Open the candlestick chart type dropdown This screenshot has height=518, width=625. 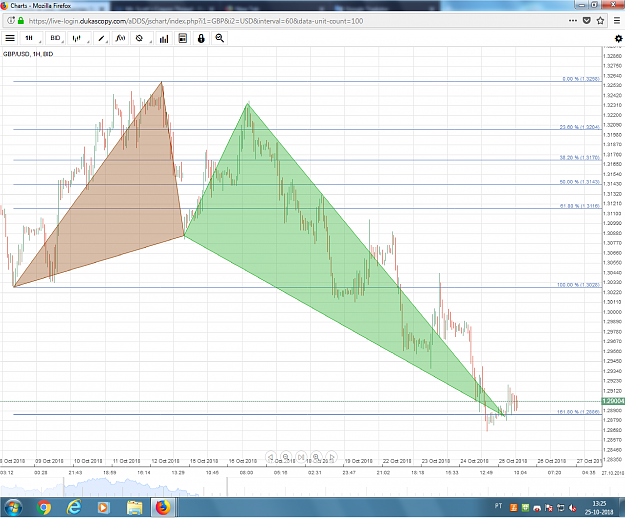79,38
